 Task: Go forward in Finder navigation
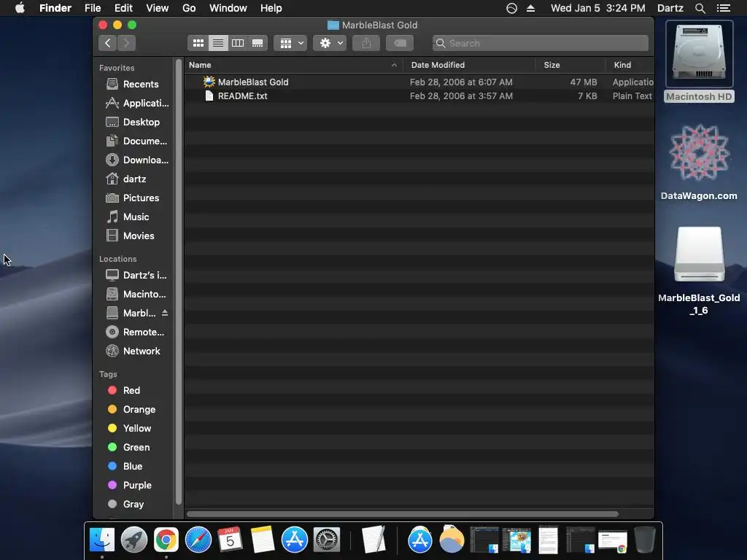pos(127,43)
